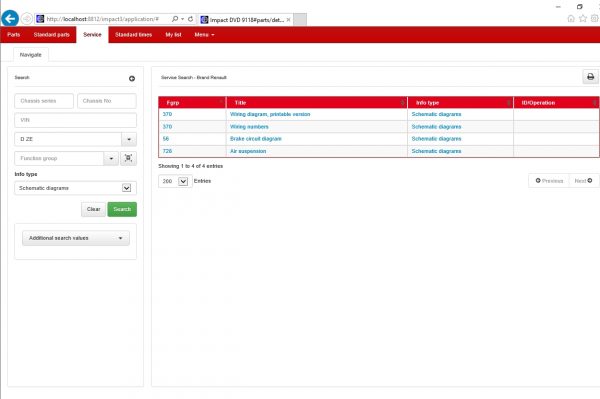This screenshot has width=600, height=399.
Task: Close the Impact DVD browser tab
Action: tap(289, 20)
